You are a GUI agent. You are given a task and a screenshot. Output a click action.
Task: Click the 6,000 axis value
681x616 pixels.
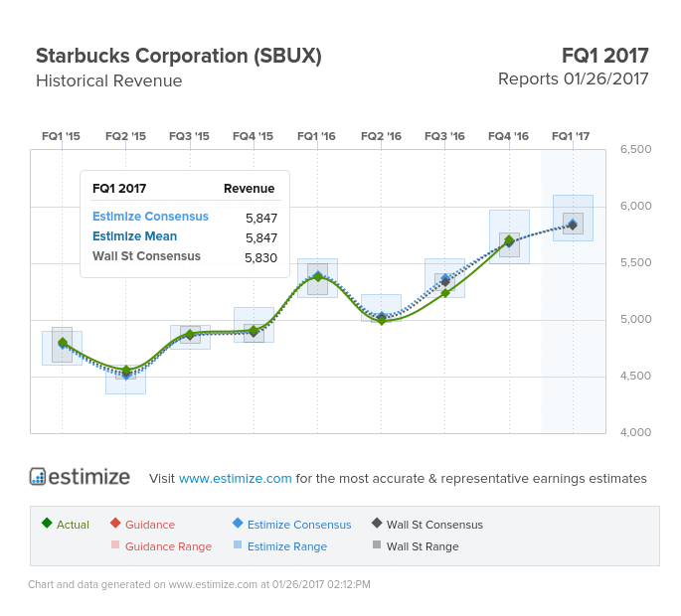635,206
